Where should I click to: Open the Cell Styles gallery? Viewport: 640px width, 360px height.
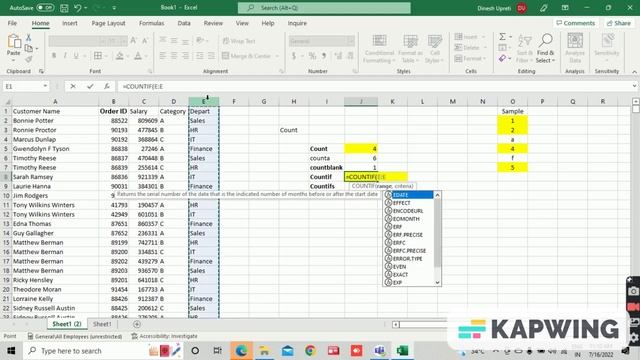click(x=434, y=49)
